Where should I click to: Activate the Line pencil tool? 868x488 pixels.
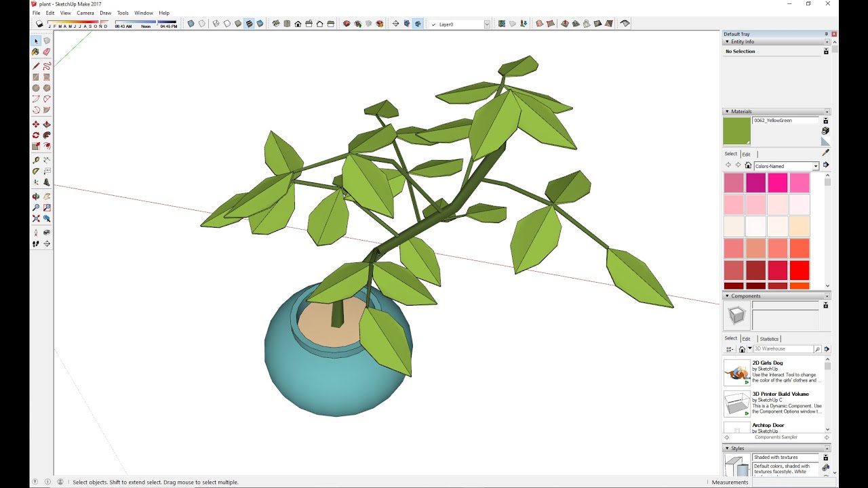[36, 66]
